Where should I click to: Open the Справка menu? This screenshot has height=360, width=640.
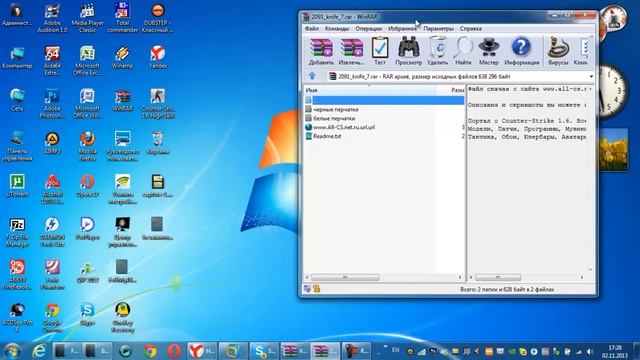471,29
